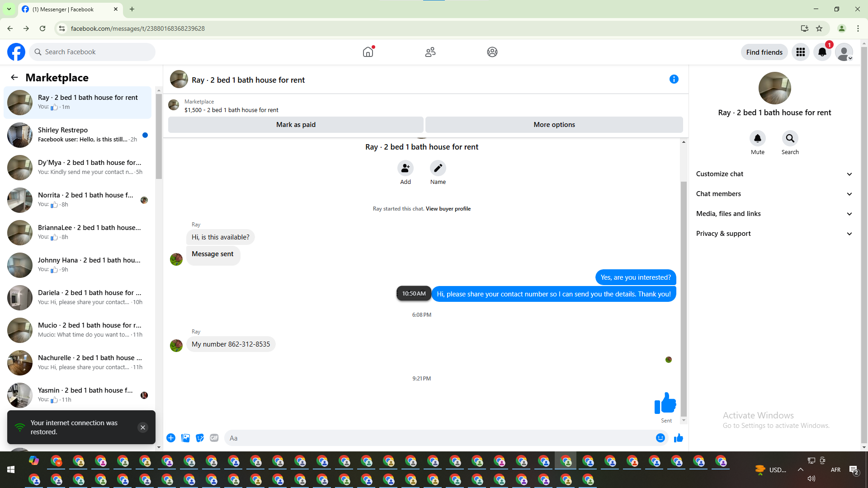The height and width of the screenshot is (488, 868).
Task: Open the Johnny Hana conversation
Action: pos(78,265)
